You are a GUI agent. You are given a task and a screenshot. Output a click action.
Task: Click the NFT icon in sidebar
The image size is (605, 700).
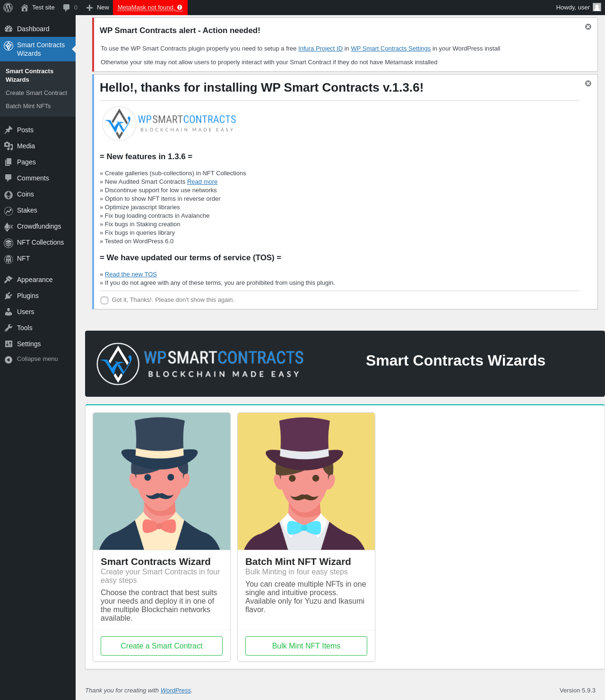pyautogui.click(x=9, y=259)
